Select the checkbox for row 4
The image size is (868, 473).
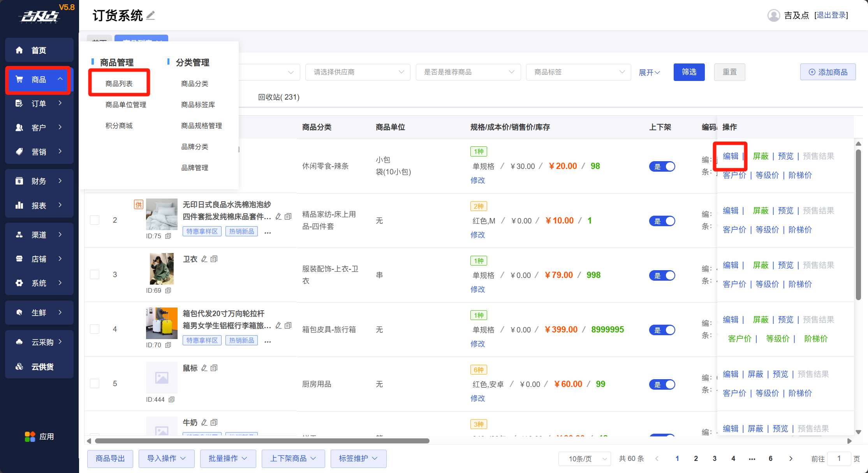click(95, 329)
